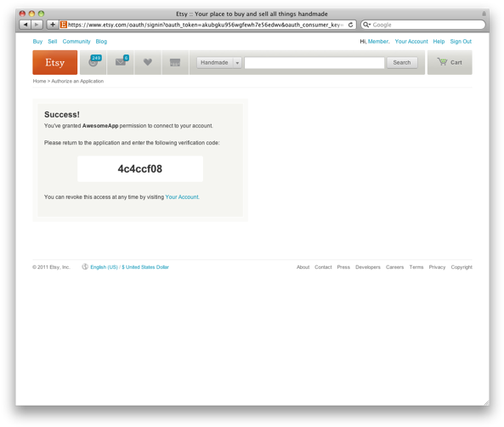The width and height of the screenshot is (504, 427).
Task: Click the Search button
Action: (402, 62)
